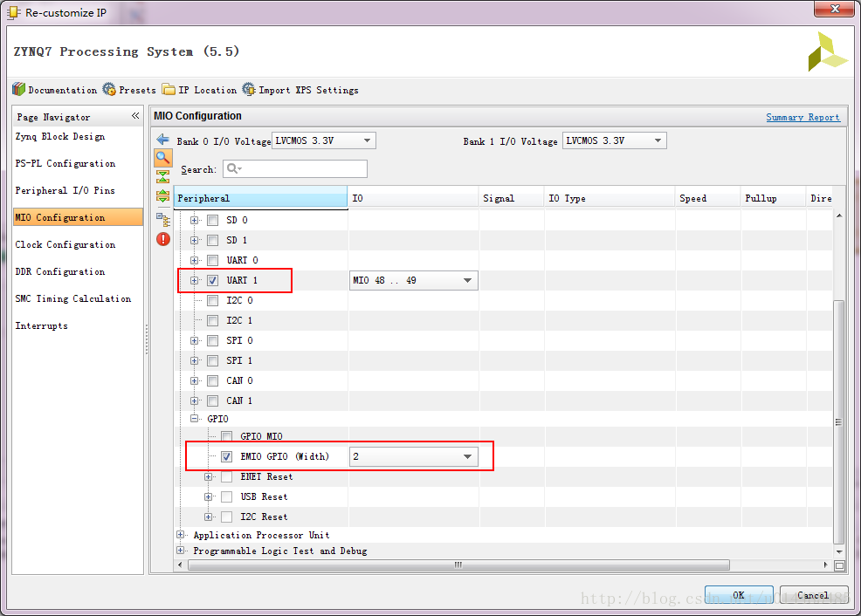
Task: Click the Re-customize IP window icon
Action: (13, 12)
